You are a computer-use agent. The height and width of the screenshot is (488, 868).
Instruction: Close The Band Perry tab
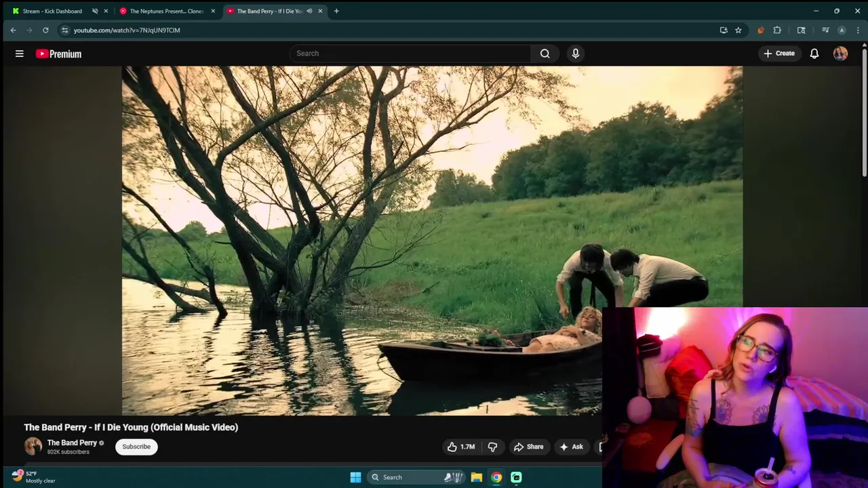coord(320,11)
